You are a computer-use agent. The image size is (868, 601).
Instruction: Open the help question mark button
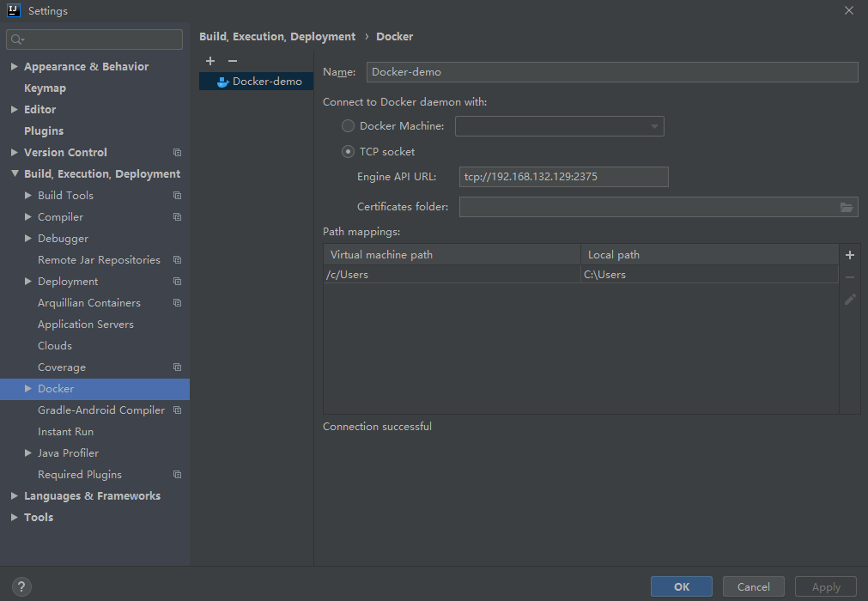22,587
